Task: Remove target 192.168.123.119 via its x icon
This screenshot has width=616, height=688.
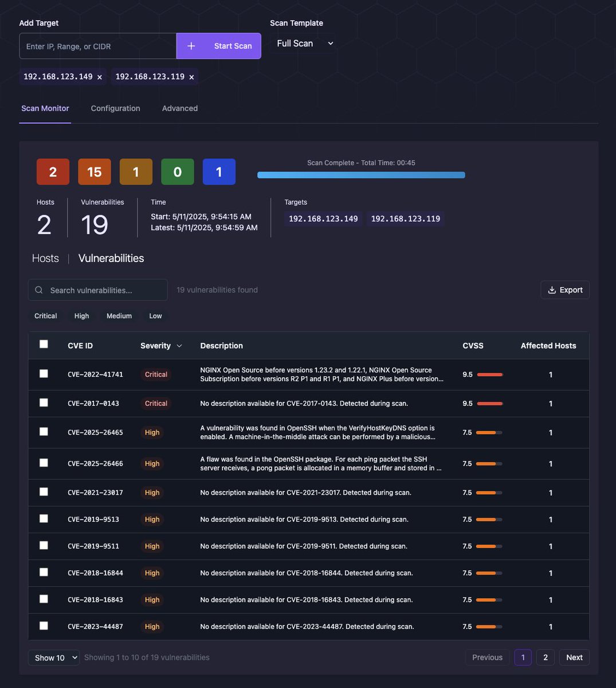Action: pyautogui.click(x=191, y=77)
